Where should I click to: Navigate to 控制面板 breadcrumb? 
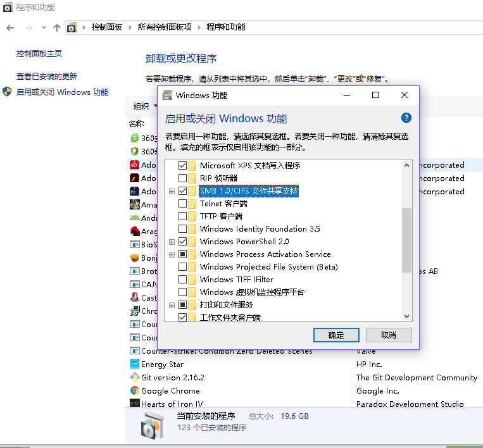point(107,27)
